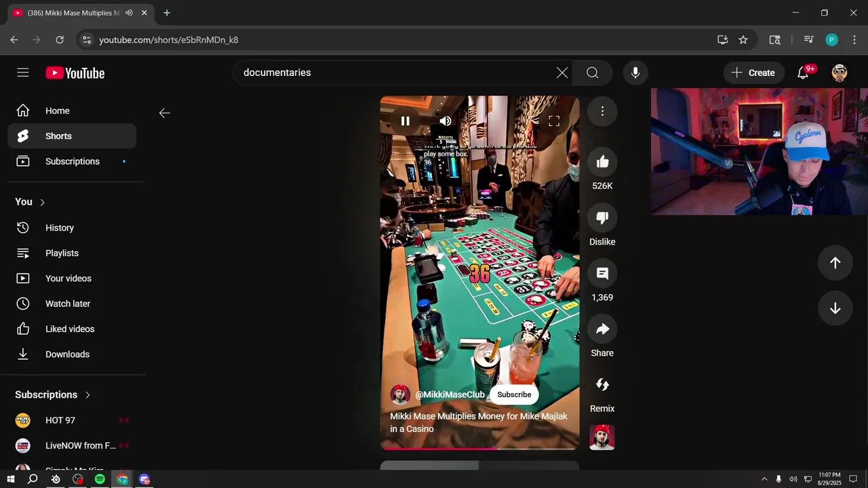Open a new browser tab

pos(167,13)
